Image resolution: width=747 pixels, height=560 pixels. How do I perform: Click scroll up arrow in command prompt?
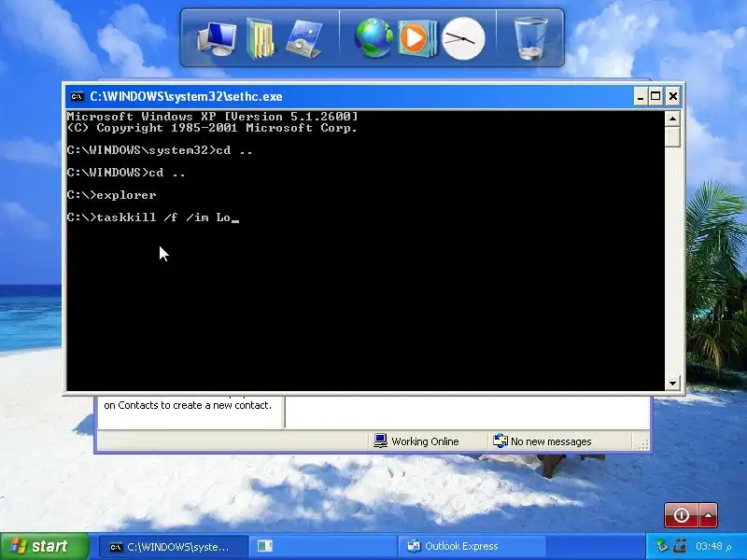click(x=672, y=119)
